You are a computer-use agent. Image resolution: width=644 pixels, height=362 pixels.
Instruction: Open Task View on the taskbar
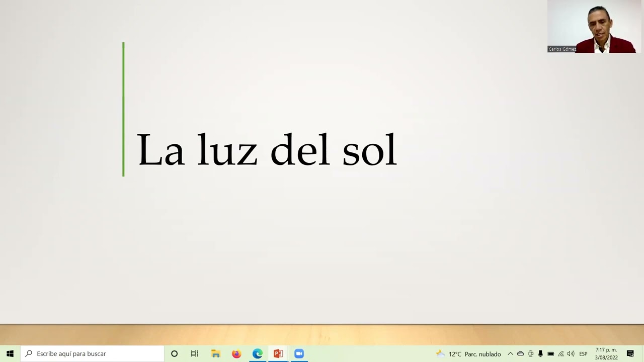coord(194,353)
